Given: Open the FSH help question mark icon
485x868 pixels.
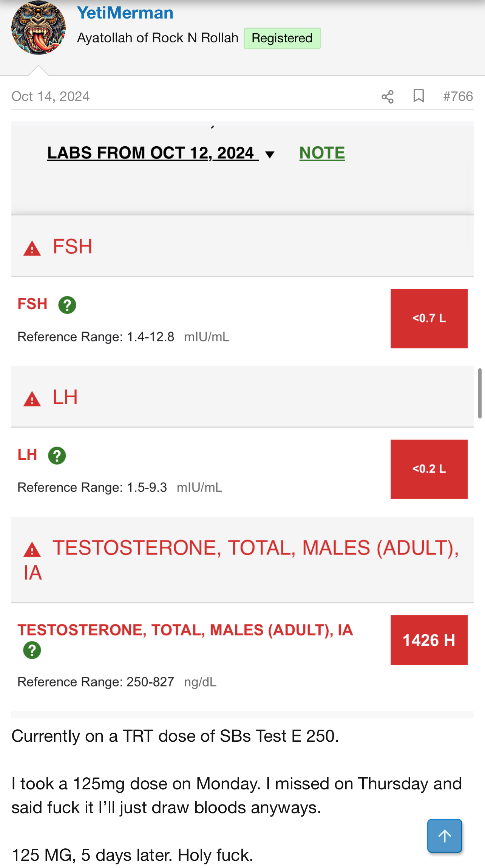Looking at the screenshot, I should pos(67,305).
